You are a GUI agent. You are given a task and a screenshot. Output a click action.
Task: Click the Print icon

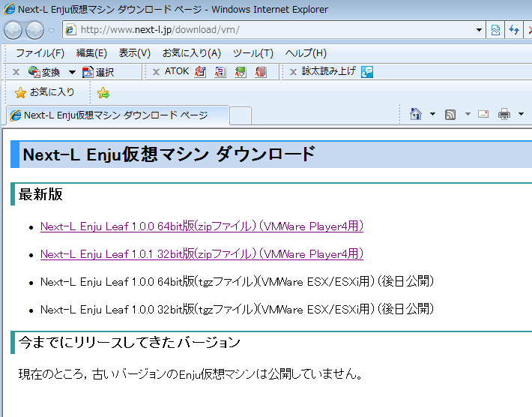504,115
